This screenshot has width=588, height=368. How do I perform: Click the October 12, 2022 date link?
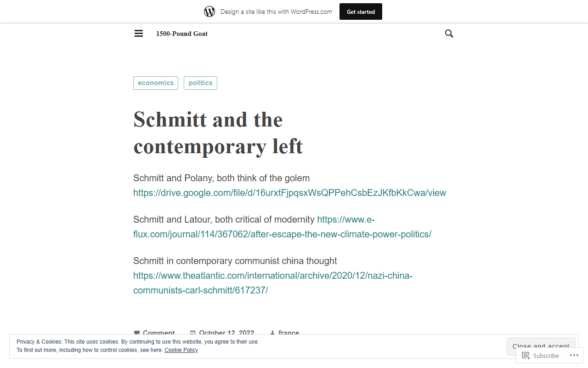(x=226, y=333)
